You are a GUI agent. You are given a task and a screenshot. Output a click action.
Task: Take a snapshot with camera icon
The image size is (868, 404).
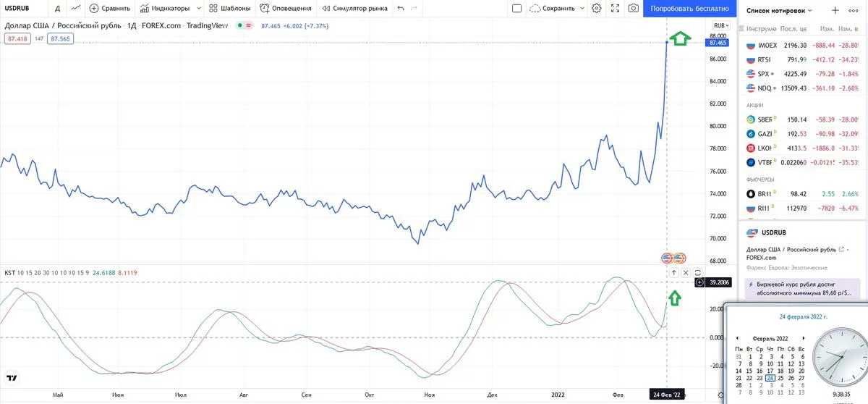pyautogui.click(x=634, y=9)
